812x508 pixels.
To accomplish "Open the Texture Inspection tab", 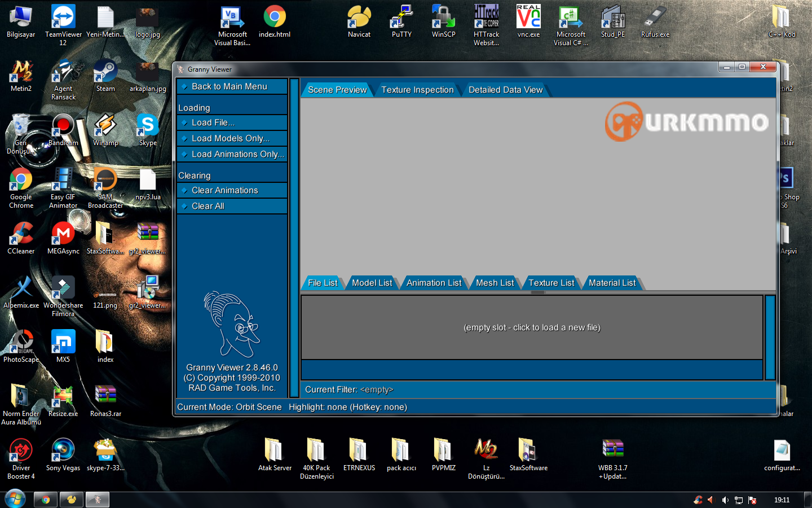I will click(417, 90).
